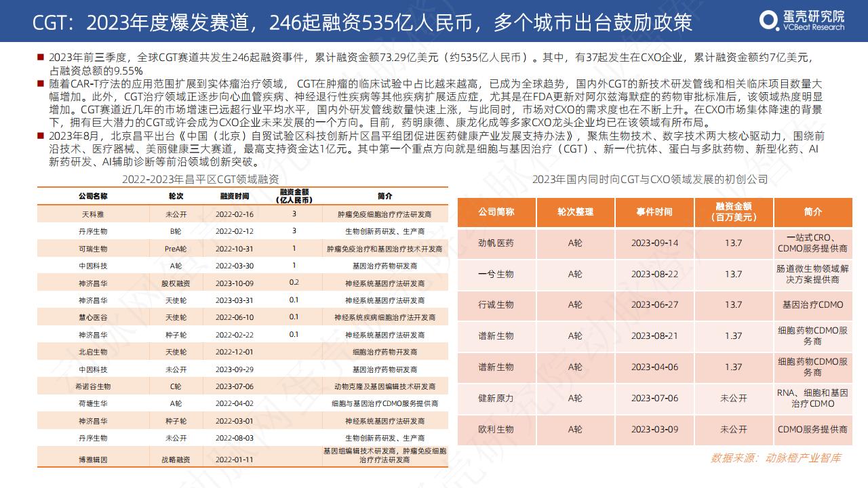
Task: Select the slide title starting with CGT：2023年度爆发赛道
Action: 363,23
